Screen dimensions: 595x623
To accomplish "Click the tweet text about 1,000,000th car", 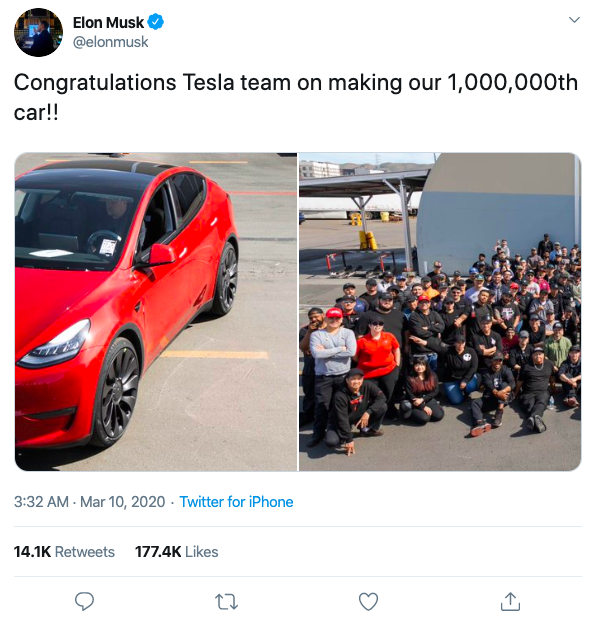I will pos(296,97).
